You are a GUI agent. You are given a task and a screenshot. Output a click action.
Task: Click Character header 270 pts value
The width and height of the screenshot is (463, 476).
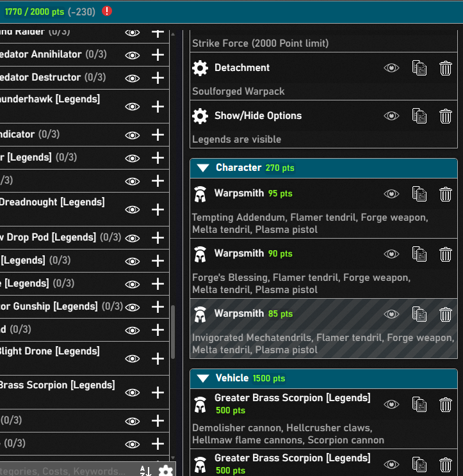[x=280, y=168]
